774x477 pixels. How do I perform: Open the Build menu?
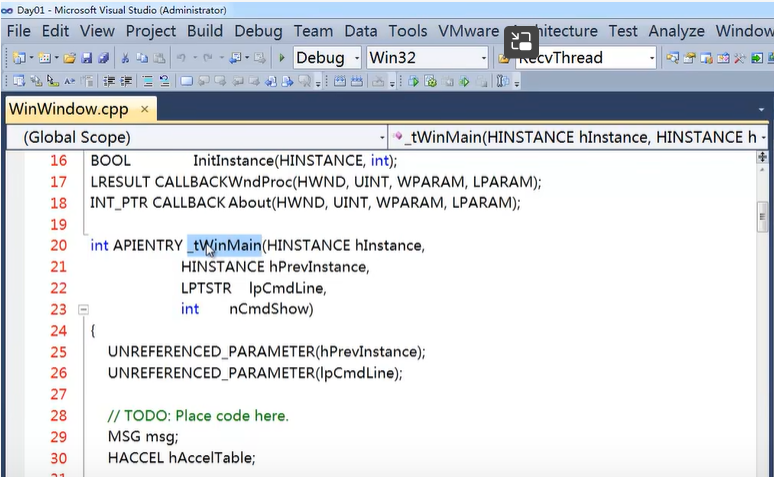pyautogui.click(x=205, y=31)
